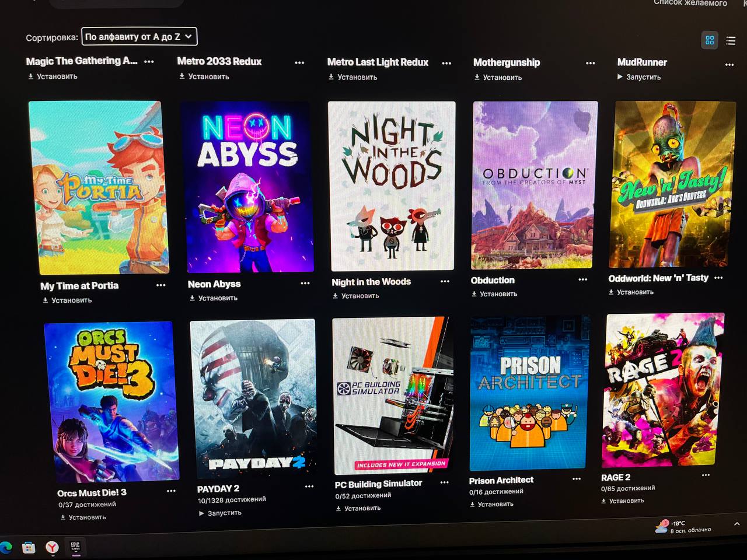The width and height of the screenshot is (747, 560).
Task: Open the Список желаемого tab
Action: click(690, 3)
